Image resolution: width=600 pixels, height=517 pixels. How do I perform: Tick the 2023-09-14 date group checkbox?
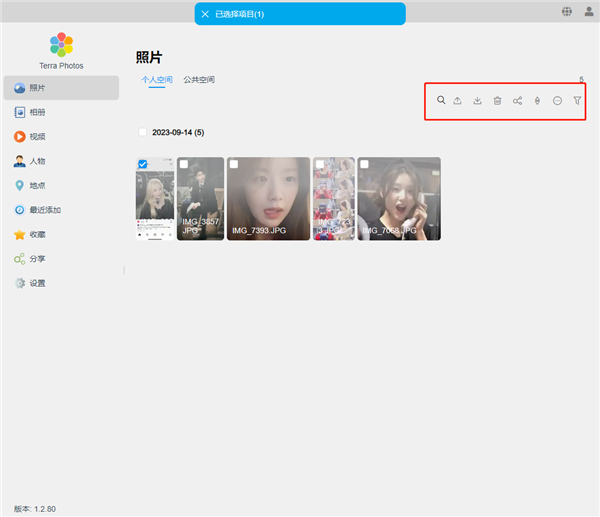(143, 132)
